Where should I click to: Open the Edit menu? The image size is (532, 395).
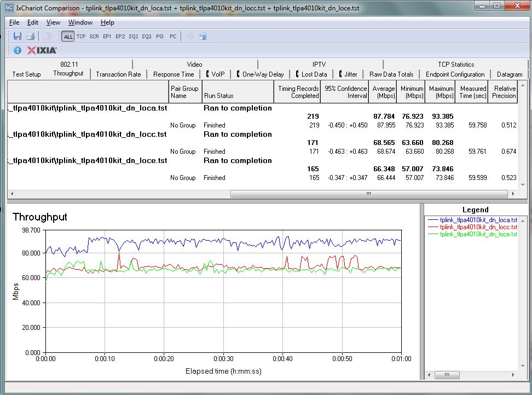point(33,22)
